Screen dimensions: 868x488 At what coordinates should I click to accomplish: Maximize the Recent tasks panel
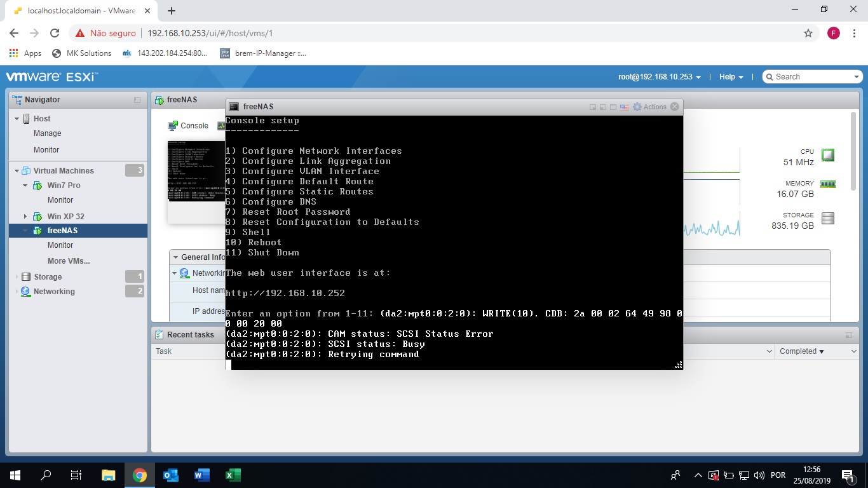(849, 335)
